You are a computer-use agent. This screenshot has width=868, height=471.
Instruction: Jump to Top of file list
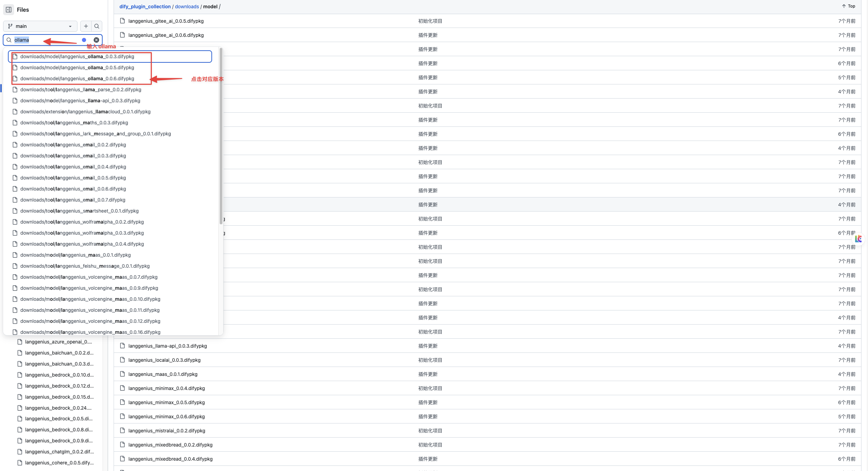[x=849, y=6]
